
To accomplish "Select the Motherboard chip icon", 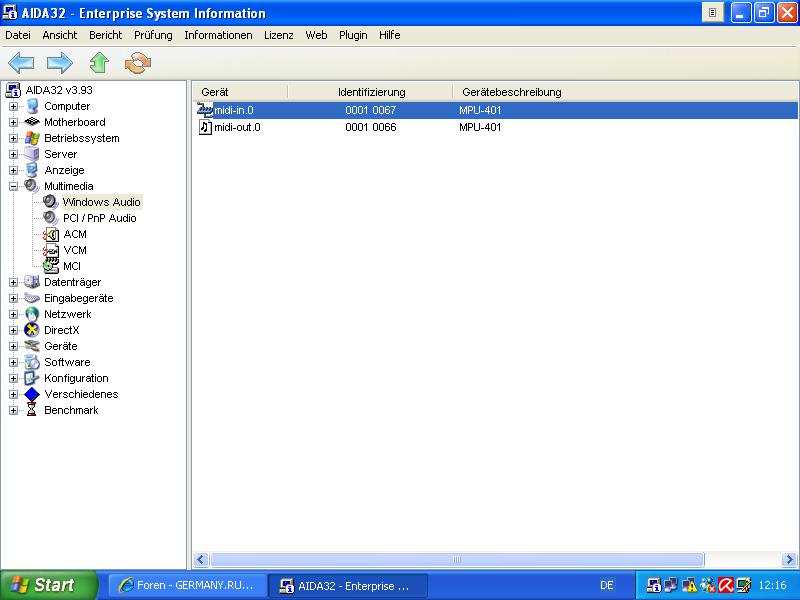I will click(32, 122).
